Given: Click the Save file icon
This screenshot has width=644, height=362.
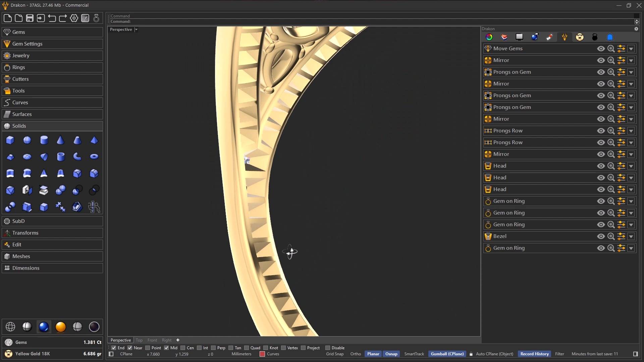Looking at the screenshot, I should tap(30, 18).
